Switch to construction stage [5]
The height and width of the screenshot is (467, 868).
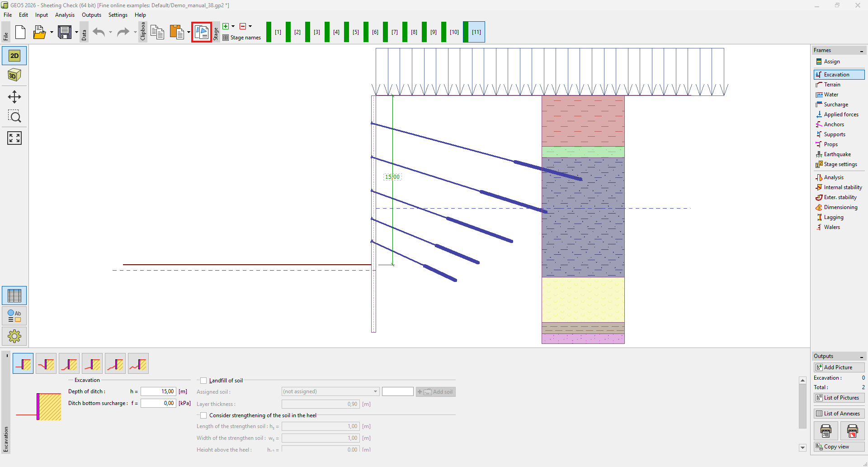pyautogui.click(x=355, y=32)
